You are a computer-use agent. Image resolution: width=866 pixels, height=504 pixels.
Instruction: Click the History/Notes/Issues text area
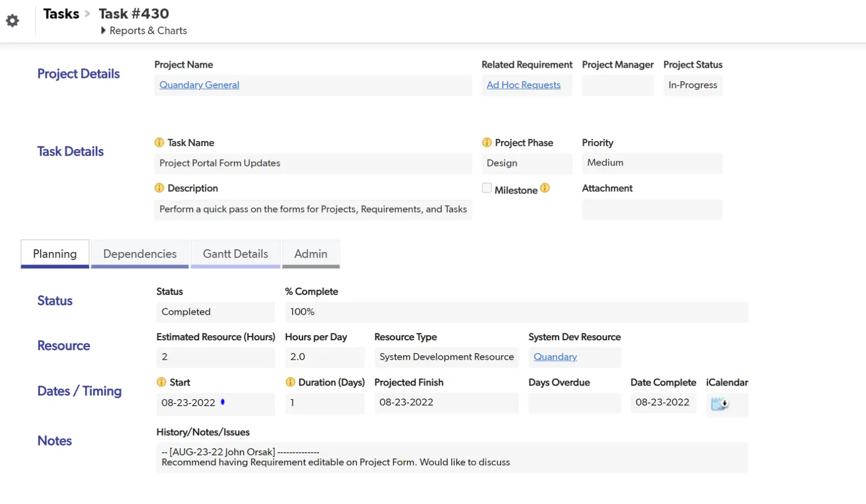tap(452, 457)
